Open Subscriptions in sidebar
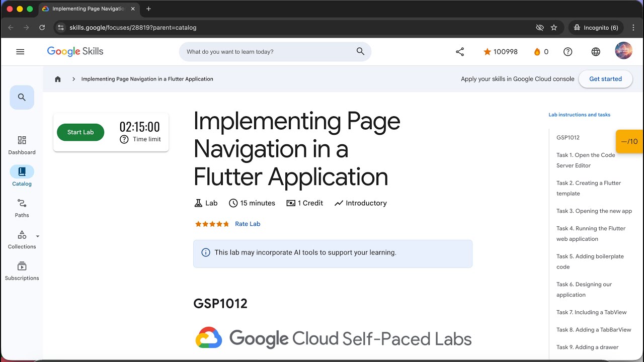Image resolution: width=644 pixels, height=362 pixels. [x=22, y=271]
